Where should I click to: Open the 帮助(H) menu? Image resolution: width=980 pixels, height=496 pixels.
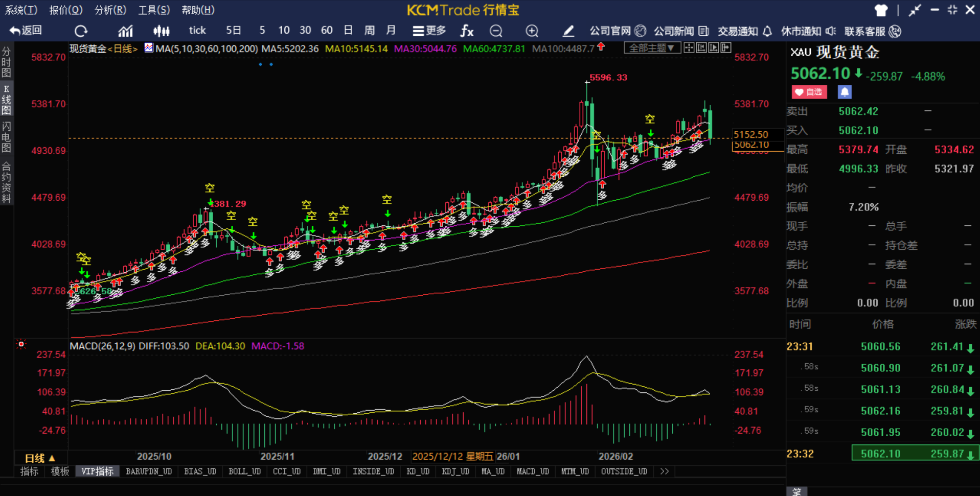(198, 10)
